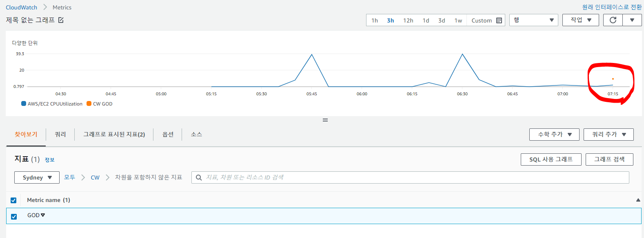Click the AWS/EC2 CPUUtilization legend label
Viewport: 644px width, 238px height.
tap(55, 104)
